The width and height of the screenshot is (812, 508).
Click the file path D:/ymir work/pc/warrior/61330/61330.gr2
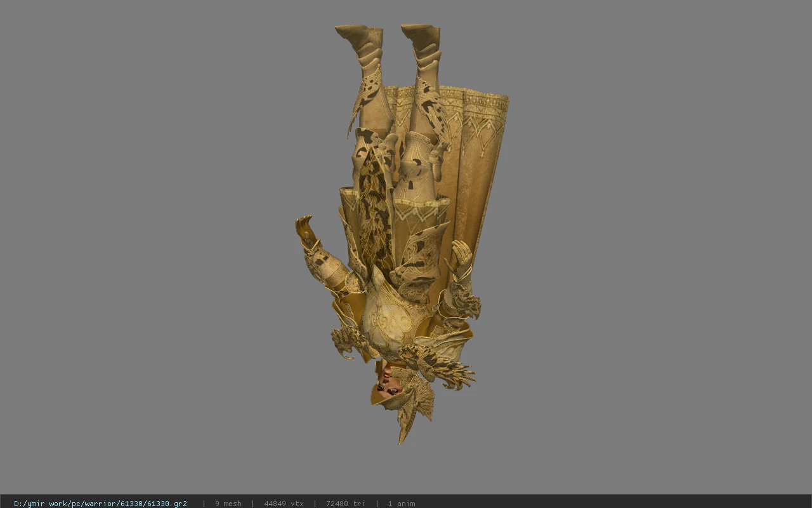(100, 504)
